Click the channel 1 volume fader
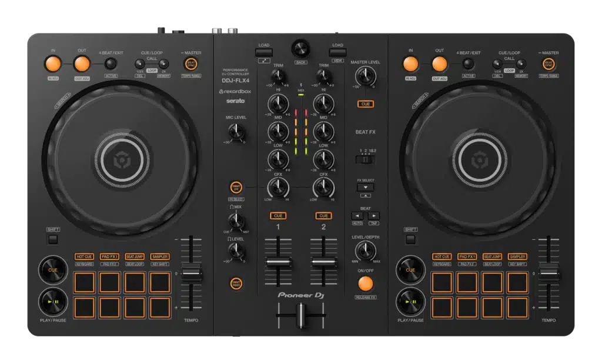The image size is (602, 364). point(278,262)
